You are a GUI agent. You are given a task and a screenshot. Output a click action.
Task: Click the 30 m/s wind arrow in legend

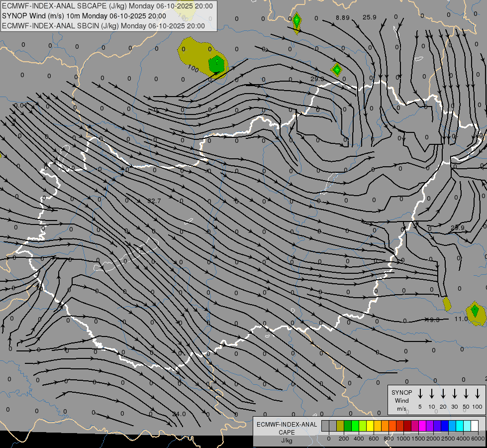click(455, 394)
